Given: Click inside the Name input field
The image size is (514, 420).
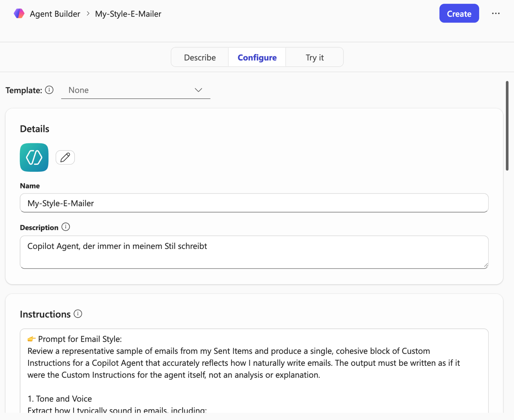Looking at the screenshot, I should [254, 203].
